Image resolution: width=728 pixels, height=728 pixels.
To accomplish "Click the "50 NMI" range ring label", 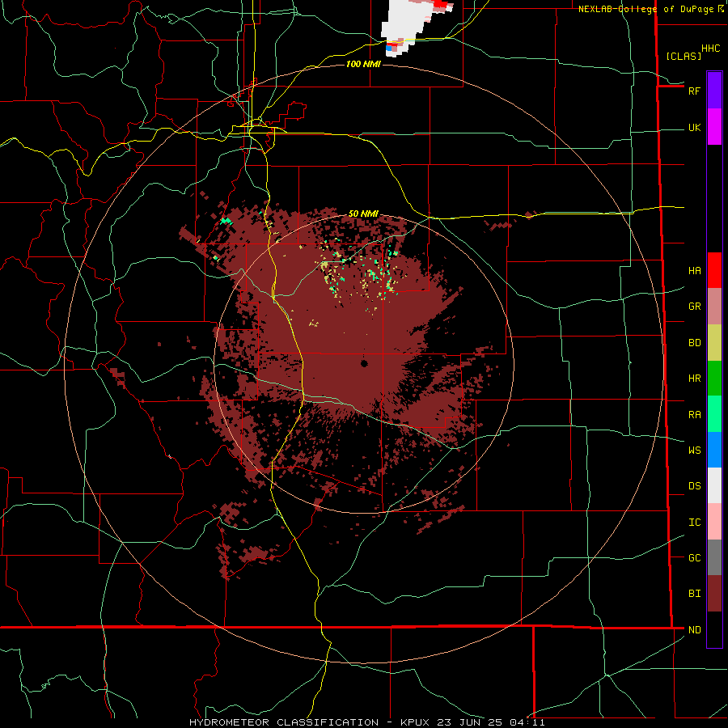I will coord(363,214).
